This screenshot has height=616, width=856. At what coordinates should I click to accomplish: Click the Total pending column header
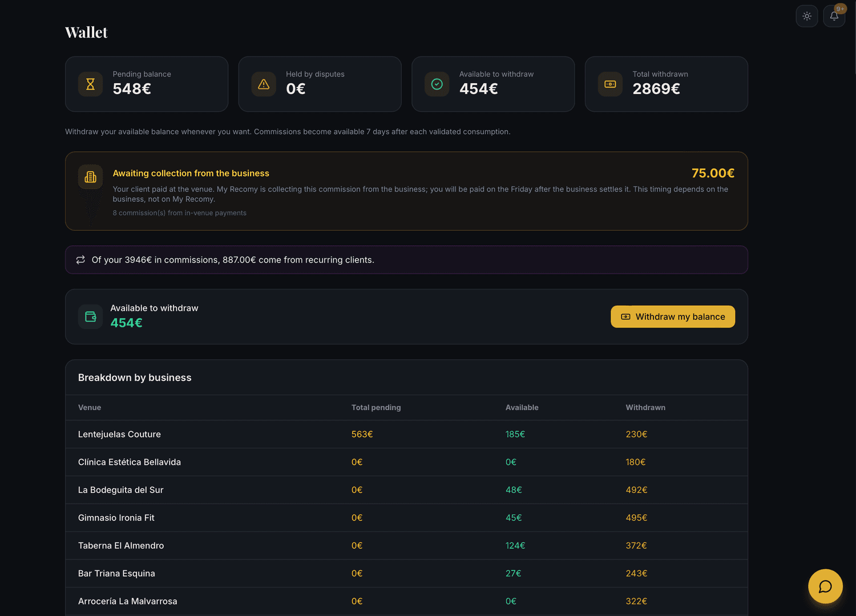(376, 407)
